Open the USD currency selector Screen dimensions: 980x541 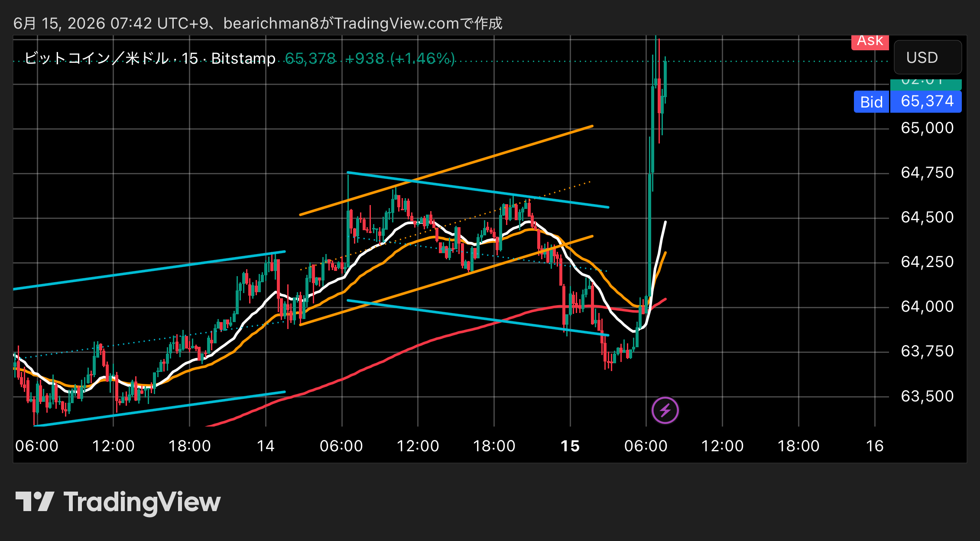(x=928, y=58)
